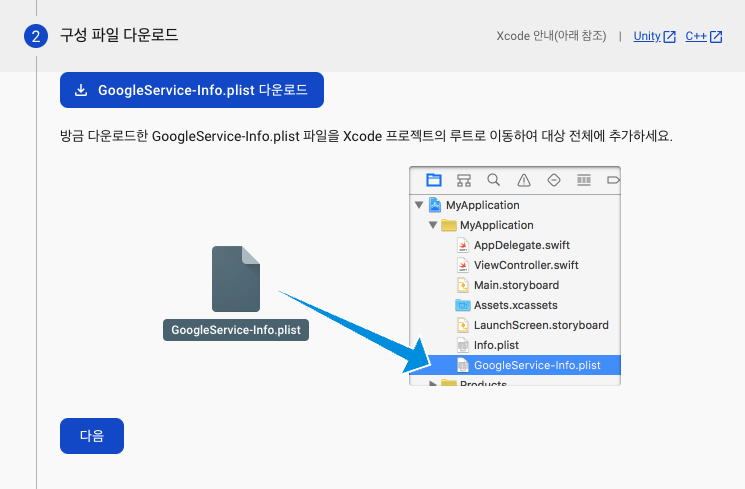Click the instruction sentence about Xcode 프로젝트

(366, 136)
